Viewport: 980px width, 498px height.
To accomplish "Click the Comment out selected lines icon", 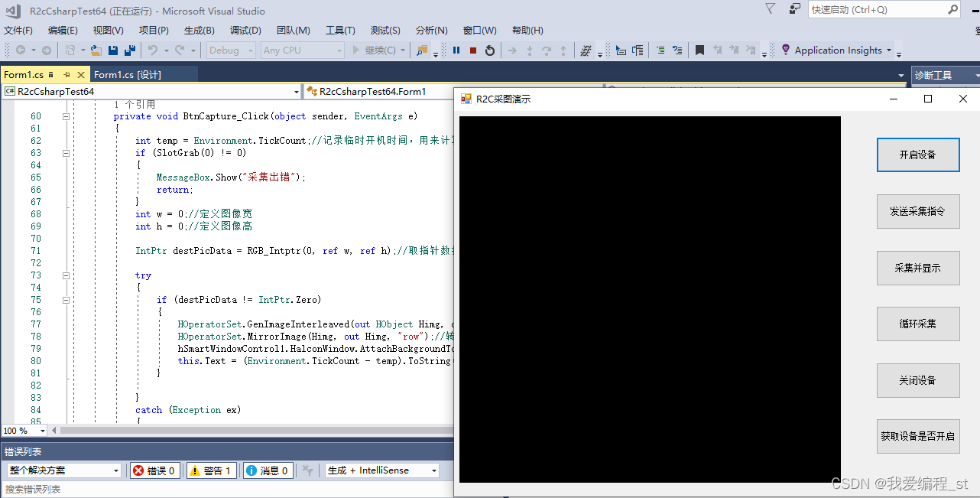I will [x=660, y=50].
